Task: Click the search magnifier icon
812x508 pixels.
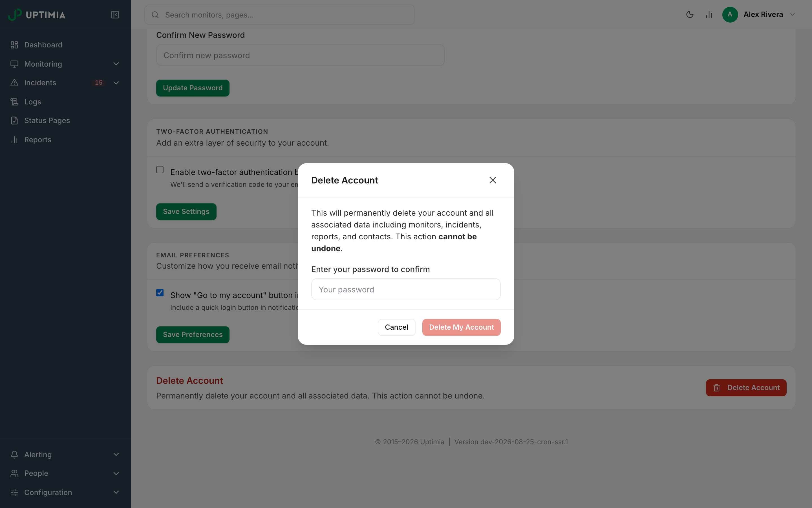Action: tap(155, 15)
